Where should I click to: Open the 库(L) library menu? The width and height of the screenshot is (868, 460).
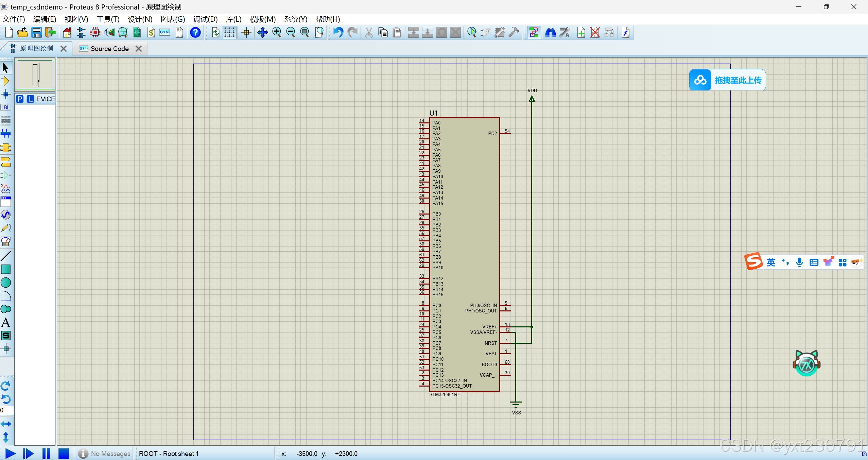click(x=233, y=19)
